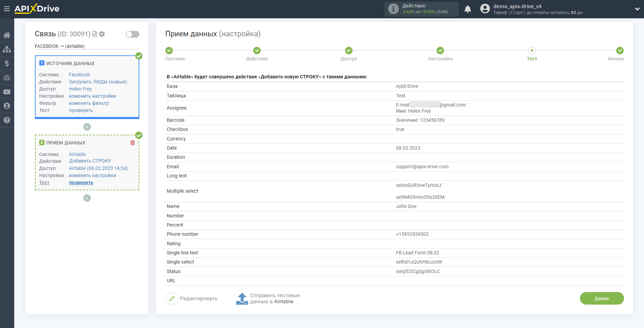Click selqfD2CgSgr0kOLC status value
The width and height of the screenshot is (644, 328).
tap(418, 271)
